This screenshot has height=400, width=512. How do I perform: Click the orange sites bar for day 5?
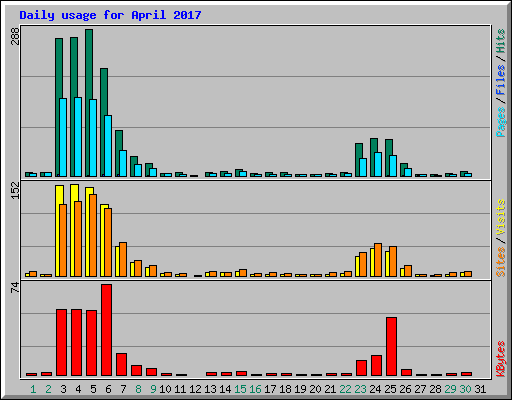[x=93, y=235]
